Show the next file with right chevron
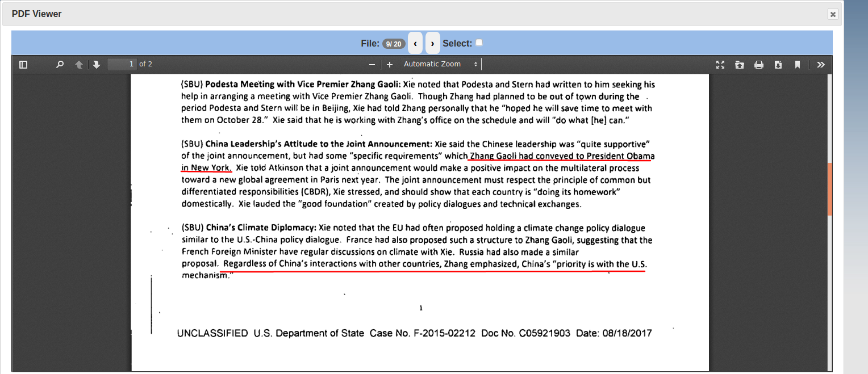868x374 pixels. coord(433,43)
